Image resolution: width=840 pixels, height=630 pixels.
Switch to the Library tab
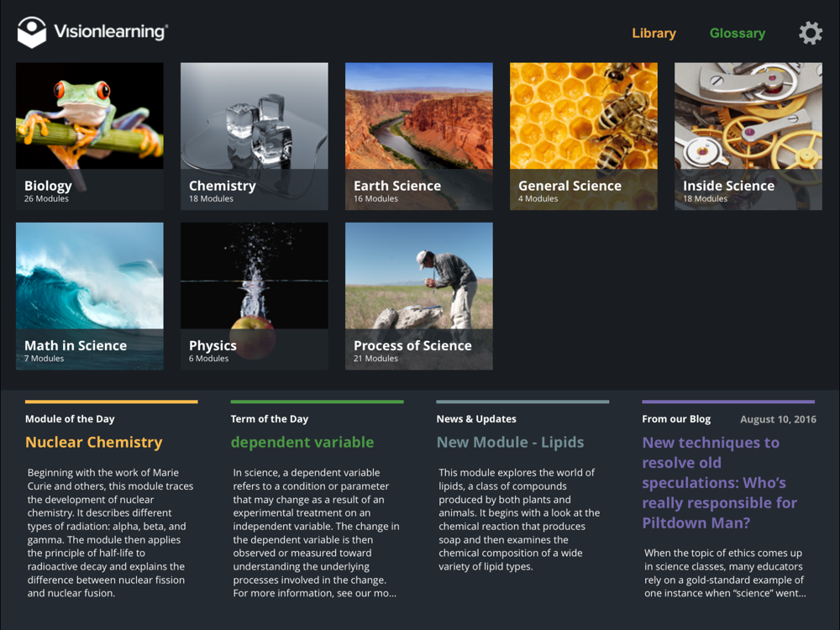coord(654,34)
